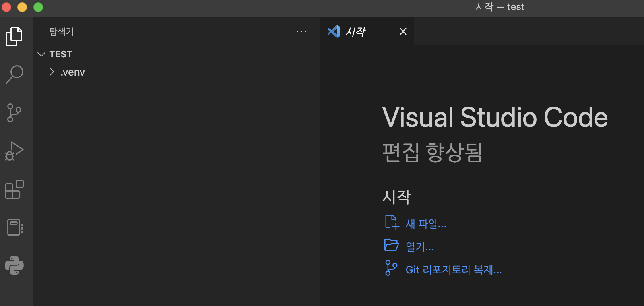Open the explorer's three-dot more actions menu
644x306 pixels.
click(301, 31)
